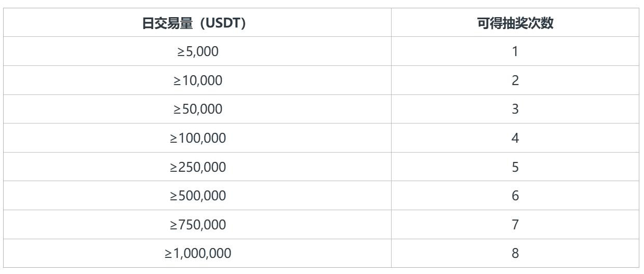Click the draw count cell showing 5
644x274 pixels.
click(514, 167)
